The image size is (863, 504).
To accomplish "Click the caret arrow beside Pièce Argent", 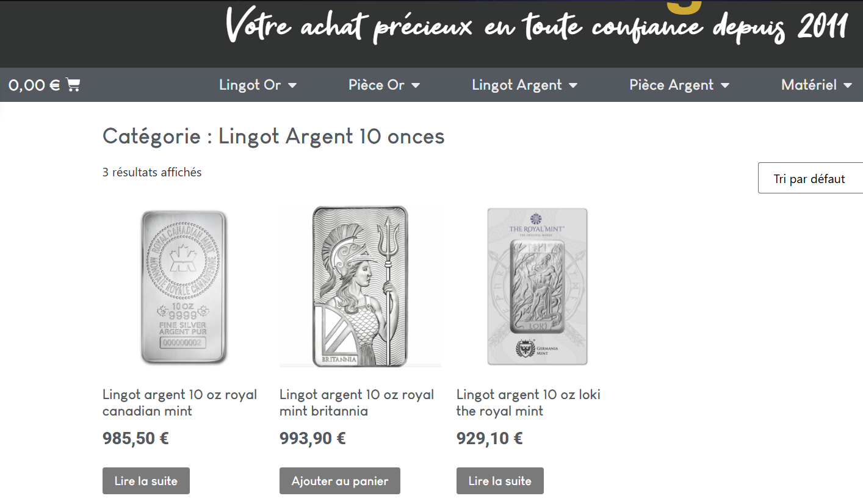I will (725, 85).
